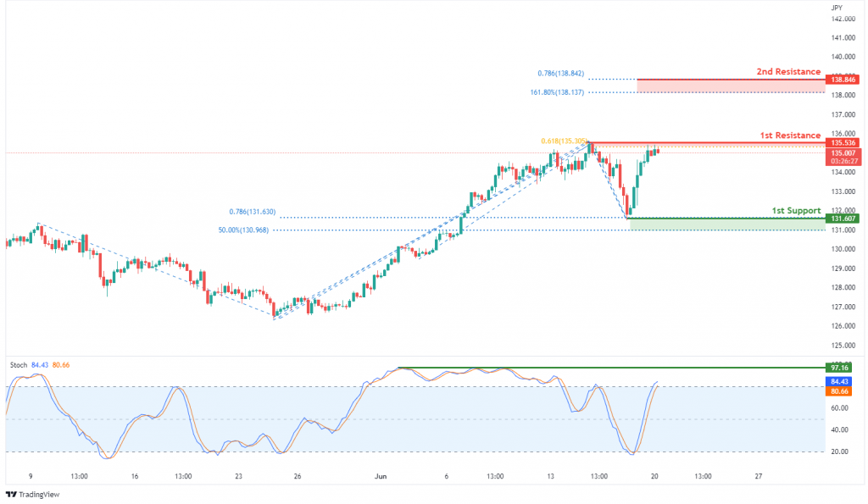Viewport: 868px width, 504px height.
Task: Select the 1st Resistance label
Action: [x=790, y=136]
